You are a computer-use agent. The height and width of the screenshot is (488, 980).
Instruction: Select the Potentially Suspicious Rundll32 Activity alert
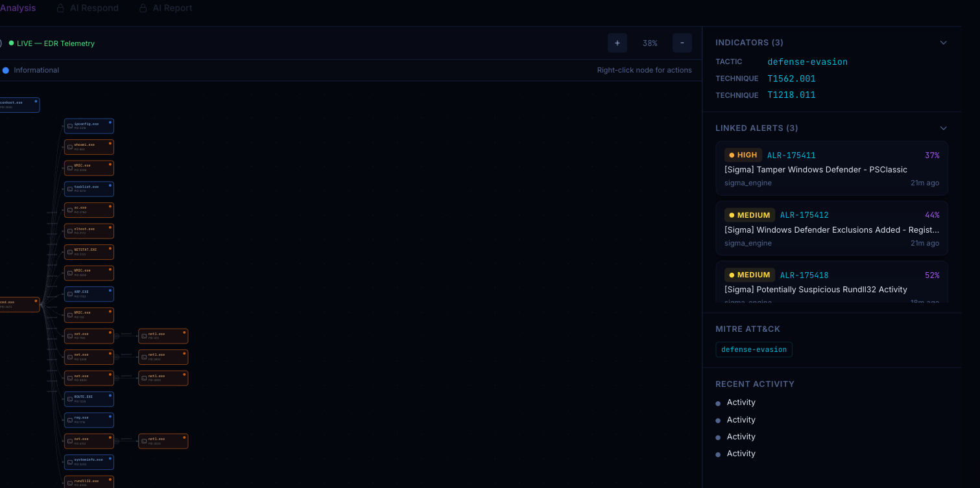click(x=831, y=281)
